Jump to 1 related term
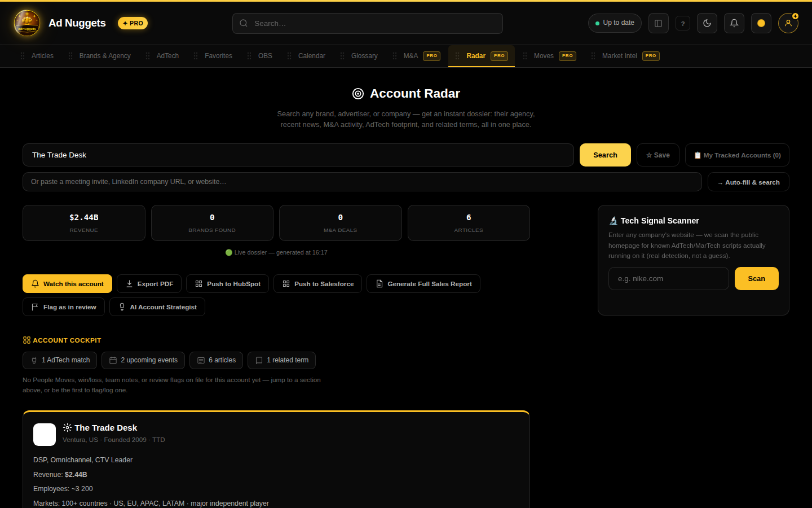 pos(281,360)
